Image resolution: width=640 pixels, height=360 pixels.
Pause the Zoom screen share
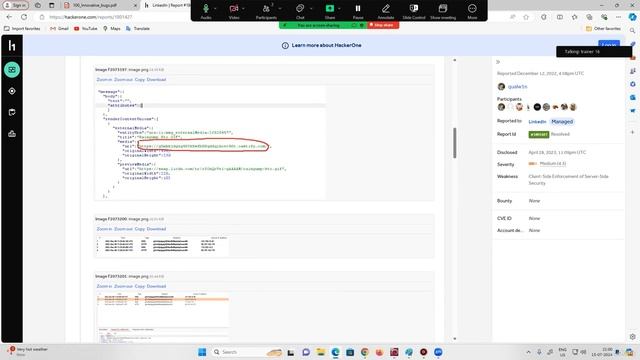point(358,11)
